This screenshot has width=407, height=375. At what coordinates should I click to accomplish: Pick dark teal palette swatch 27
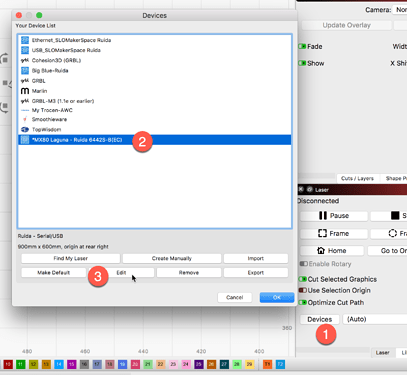(x=224, y=364)
